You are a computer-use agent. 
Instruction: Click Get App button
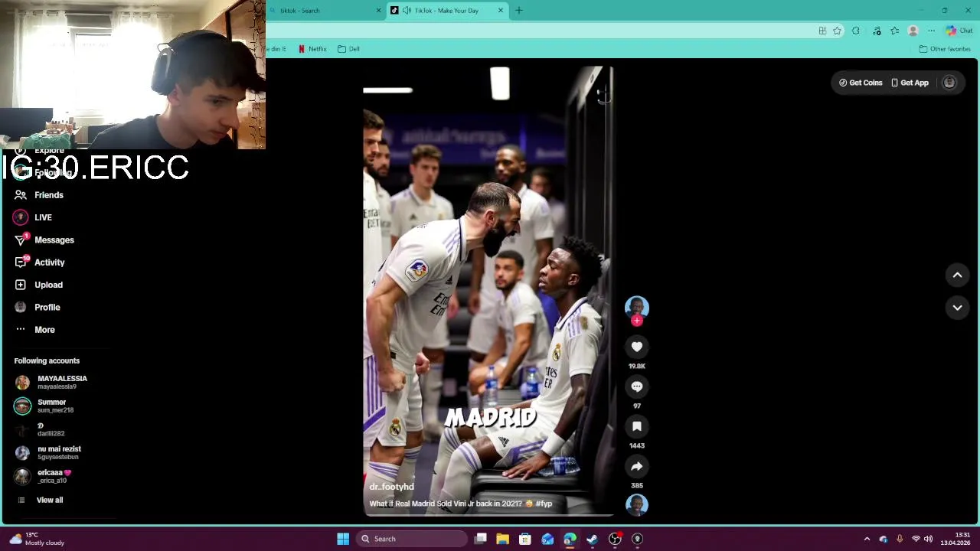tap(910, 83)
